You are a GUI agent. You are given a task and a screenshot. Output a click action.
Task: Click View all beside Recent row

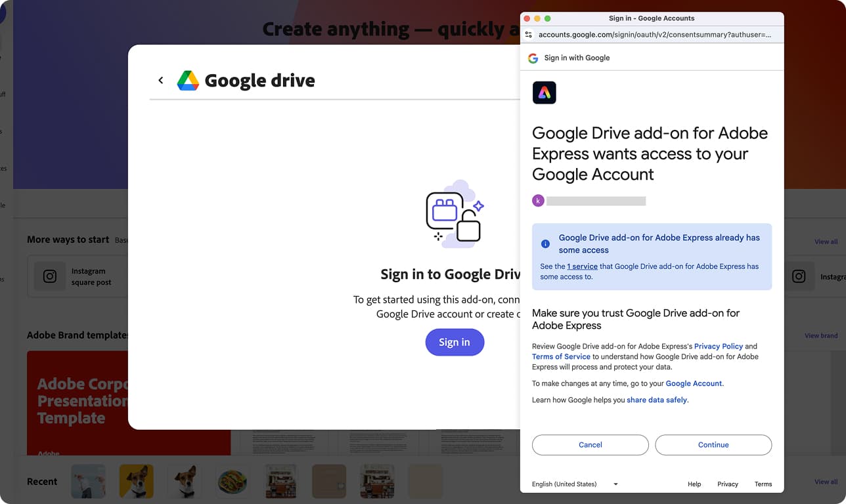tap(826, 482)
